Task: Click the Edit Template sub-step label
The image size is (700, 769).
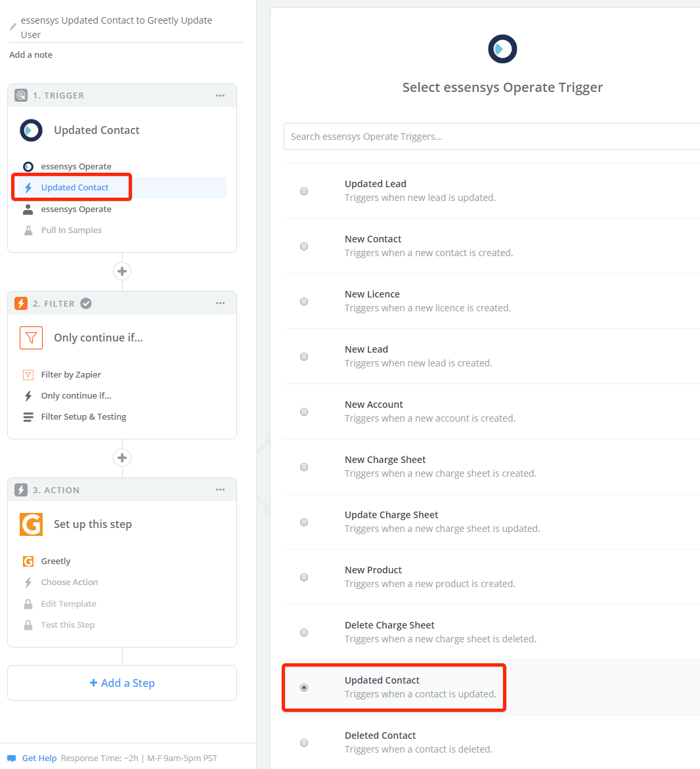Action: (69, 604)
